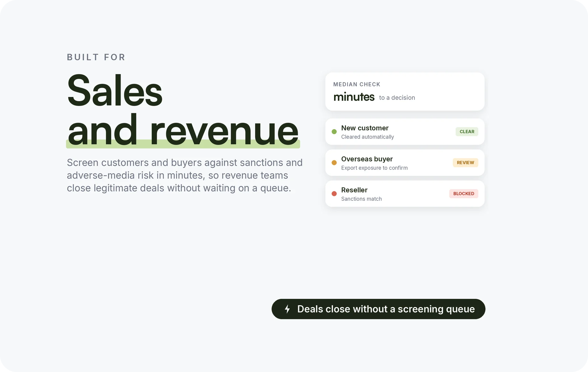Click the "MEDIAN CHECK" label

click(357, 84)
